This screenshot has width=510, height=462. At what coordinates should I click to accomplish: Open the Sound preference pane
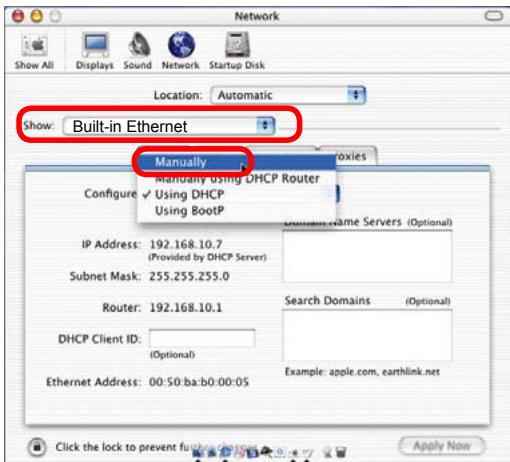tap(138, 51)
